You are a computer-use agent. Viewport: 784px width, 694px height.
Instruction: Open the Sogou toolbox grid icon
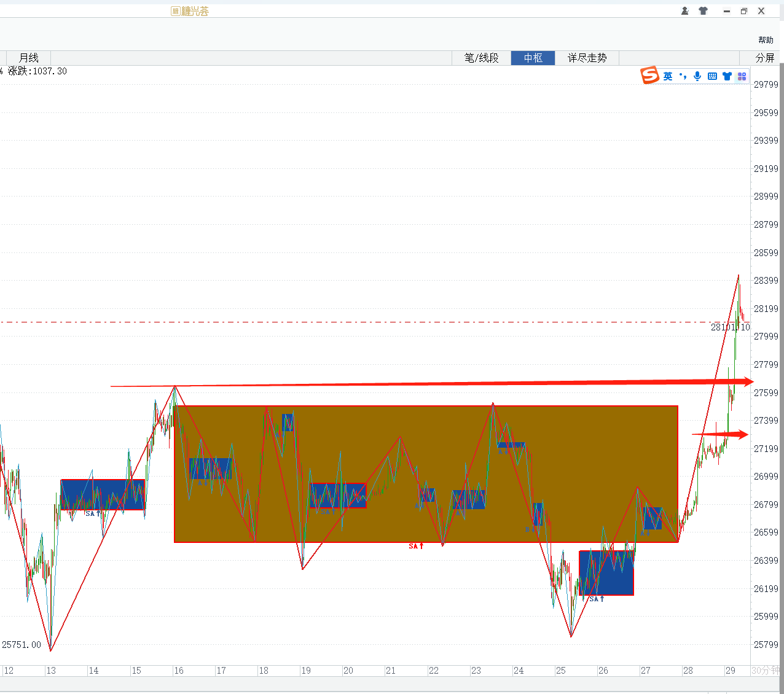[742, 76]
